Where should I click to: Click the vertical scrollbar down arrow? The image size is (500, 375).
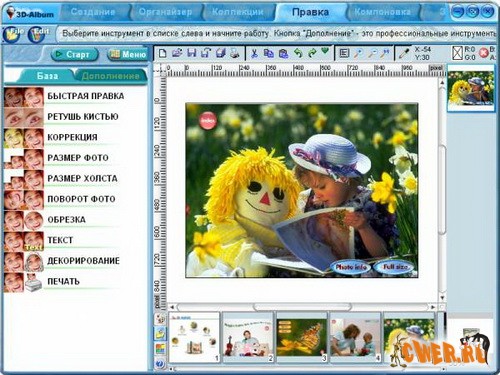point(442,298)
